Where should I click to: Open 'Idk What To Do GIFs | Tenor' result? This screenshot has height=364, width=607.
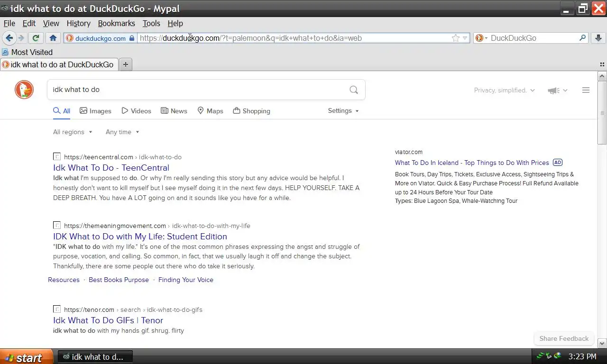[x=108, y=320]
